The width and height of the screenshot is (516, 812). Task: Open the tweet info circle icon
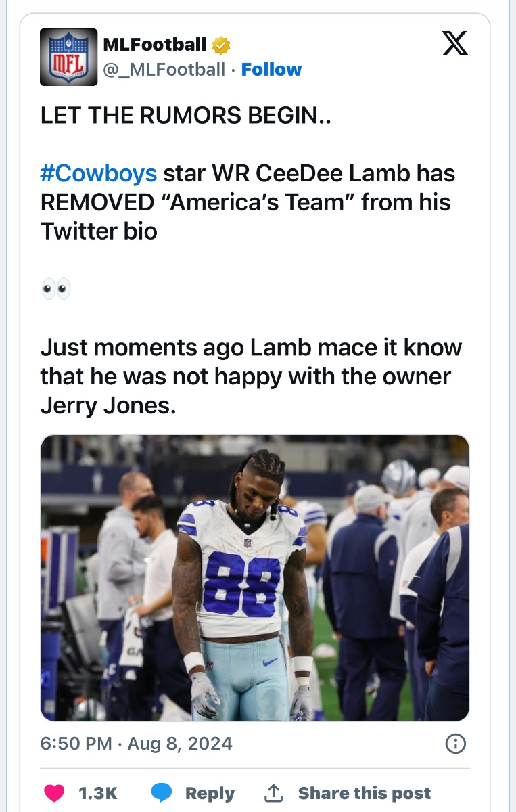(x=456, y=744)
